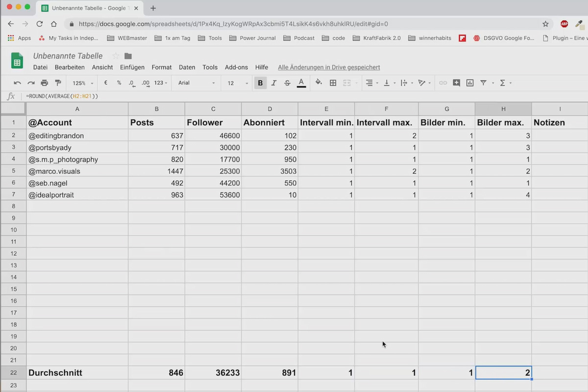
Task: Click the insert link icon
Action: pos(443,83)
